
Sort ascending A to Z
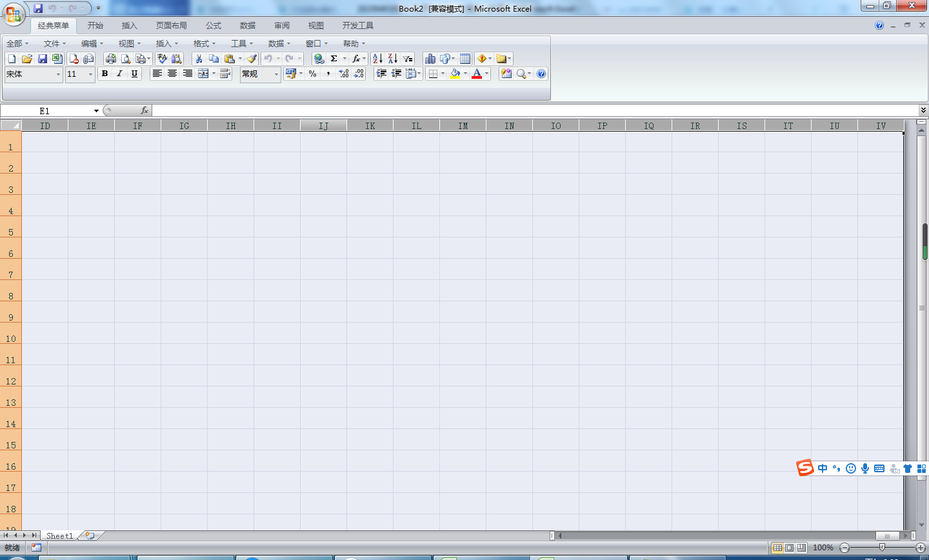point(377,59)
